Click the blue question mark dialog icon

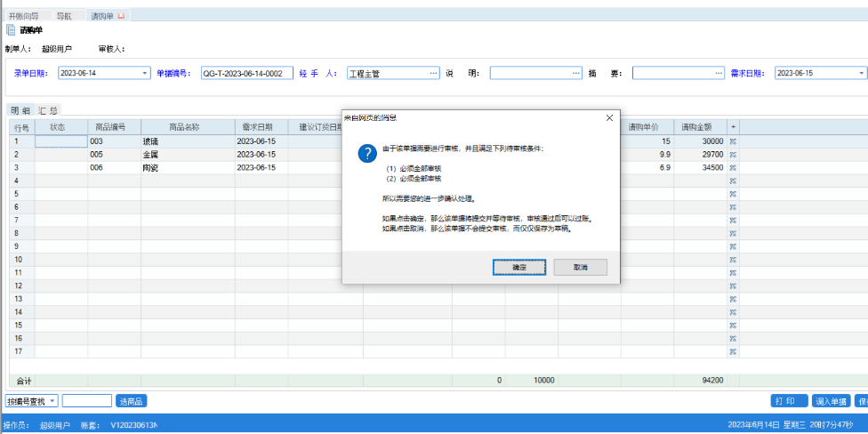click(366, 154)
